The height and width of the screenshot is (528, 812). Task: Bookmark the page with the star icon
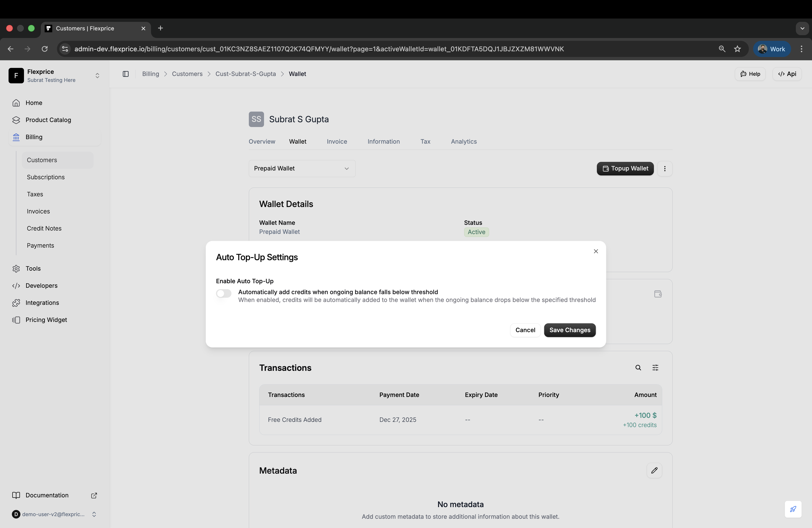(x=738, y=49)
